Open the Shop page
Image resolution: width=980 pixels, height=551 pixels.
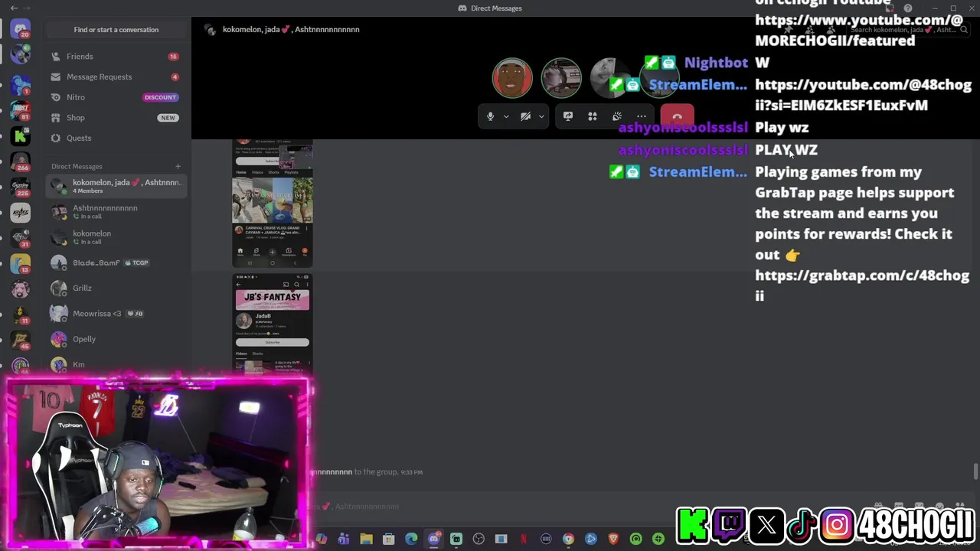[116, 118]
